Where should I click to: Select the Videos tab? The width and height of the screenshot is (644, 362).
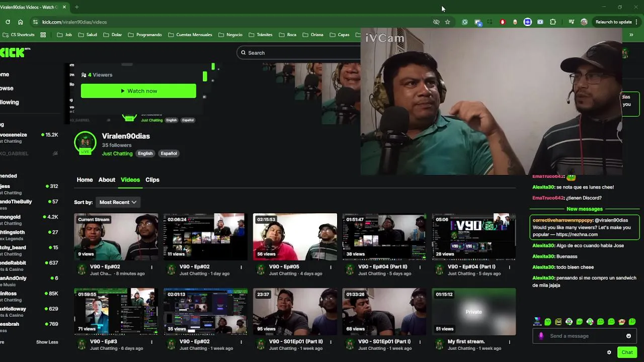click(x=130, y=180)
